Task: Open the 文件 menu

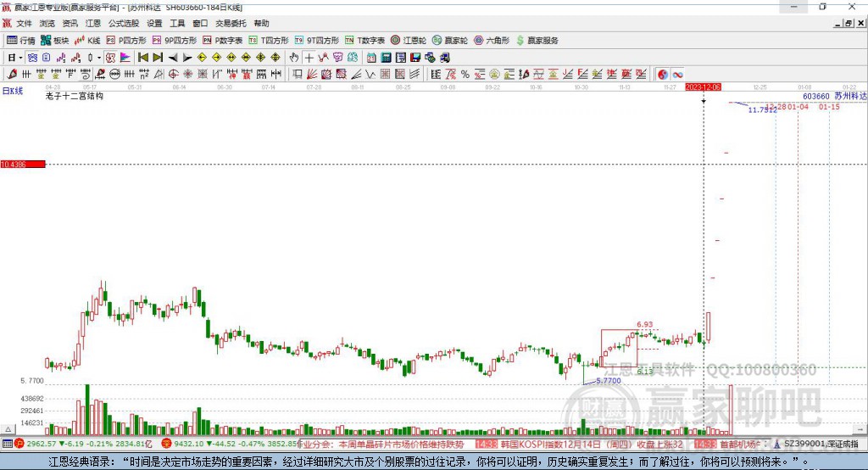Action: tap(25, 23)
